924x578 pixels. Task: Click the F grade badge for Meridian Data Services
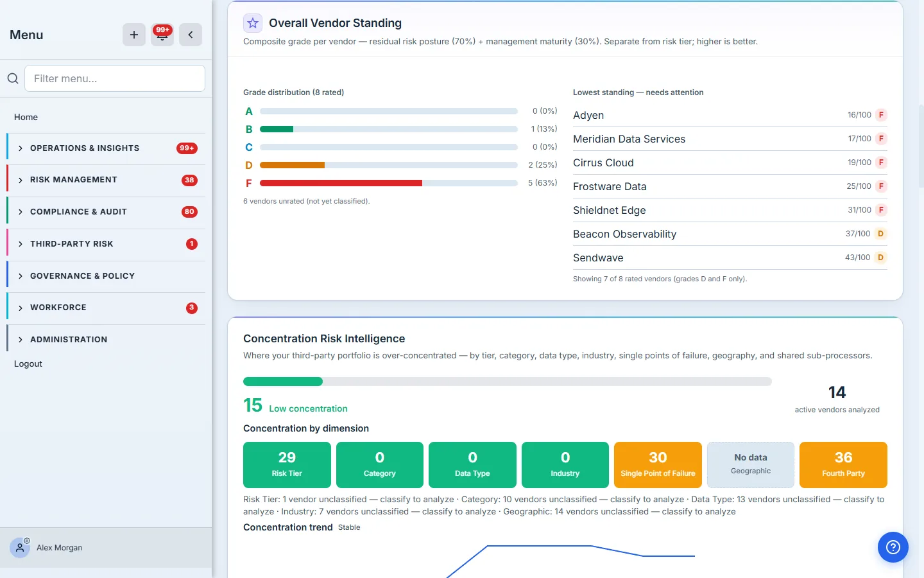pos(881,139)
